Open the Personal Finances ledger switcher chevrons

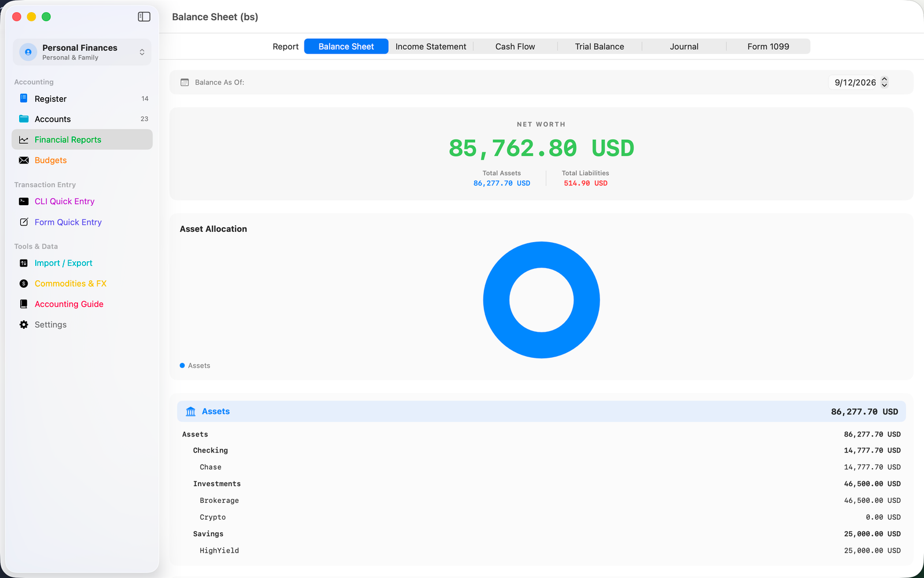142,52
